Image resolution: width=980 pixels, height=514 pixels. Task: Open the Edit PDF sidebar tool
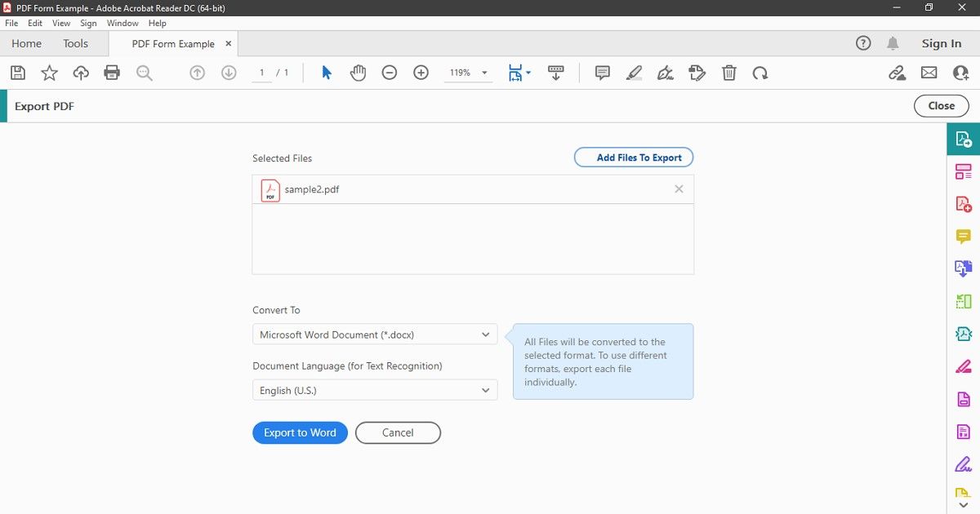964,171
